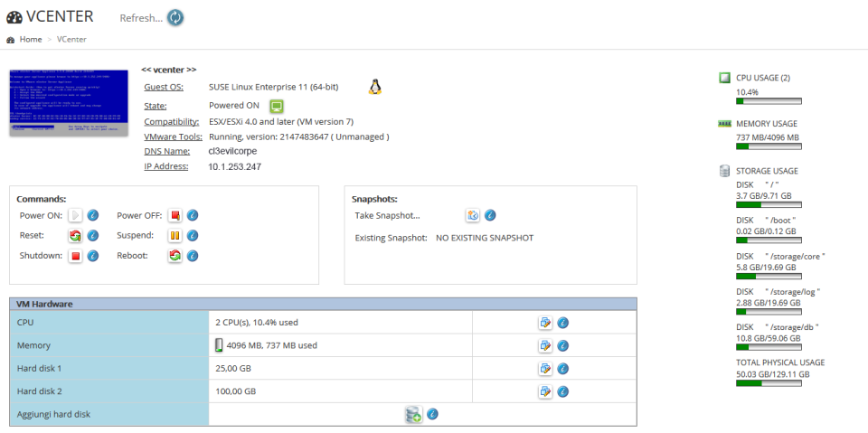Click the DNS Name label link

[x=167, y=151]
